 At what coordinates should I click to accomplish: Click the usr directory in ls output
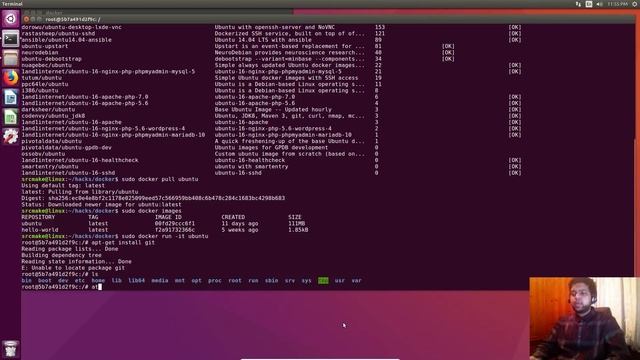340,280
